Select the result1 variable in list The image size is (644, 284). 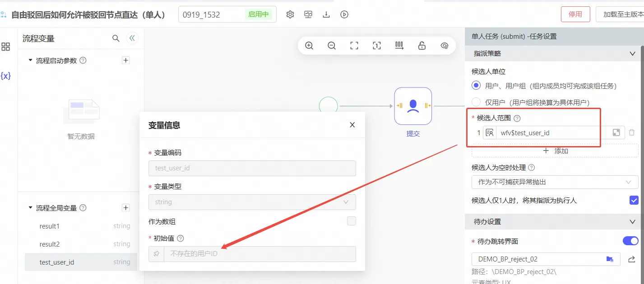point(50,226)
